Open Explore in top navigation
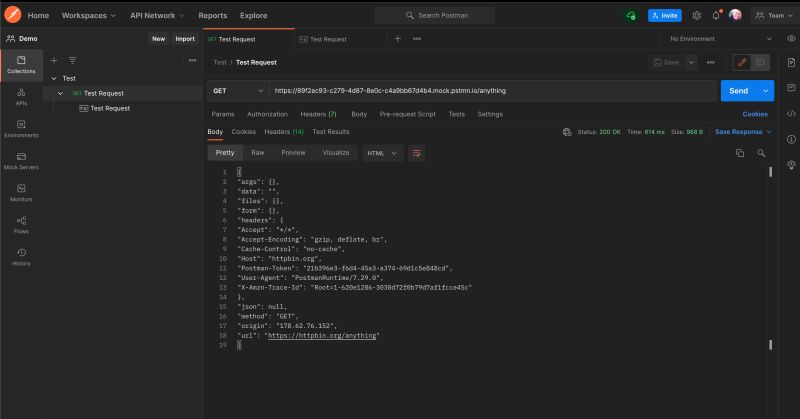This screenshot has width=800, height=419. [x=254, y=15]
